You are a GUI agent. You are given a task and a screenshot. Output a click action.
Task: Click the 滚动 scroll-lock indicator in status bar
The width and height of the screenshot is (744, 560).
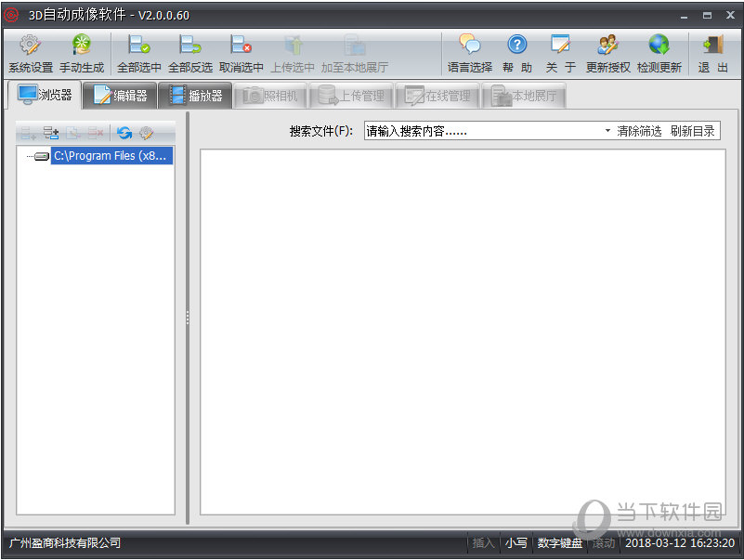pos(603,543)
